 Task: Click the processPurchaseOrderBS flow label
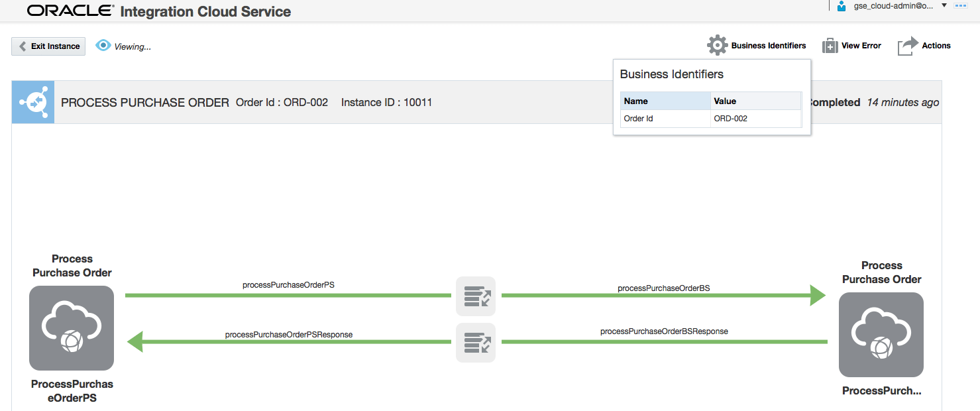point(664,288)
